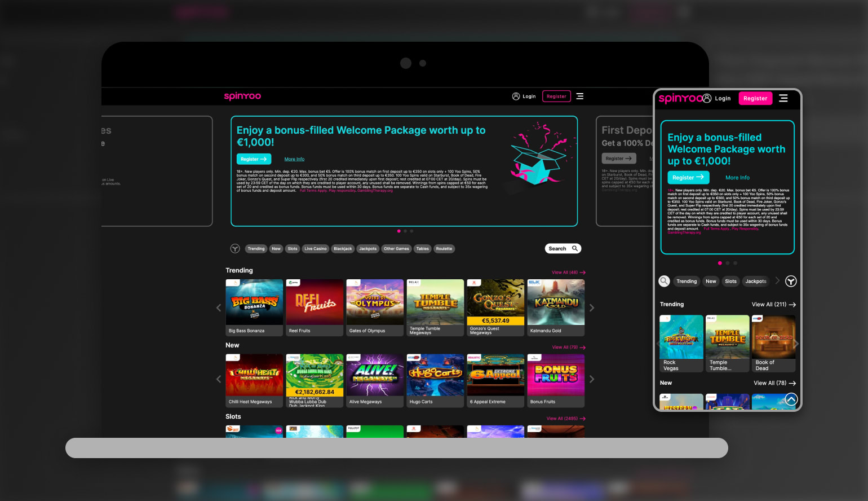Screen dimensions: 868x501
Task: Select first carousel dot under mobile banner
Action: 720,263
